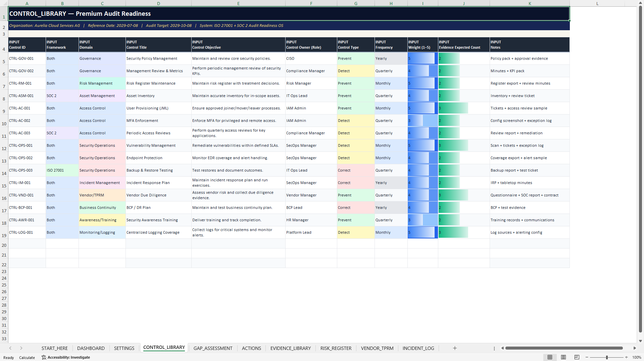This screenshot has width=644, height=361.
Task: Switch to Normal view layout icon
Action: (550, 357)
